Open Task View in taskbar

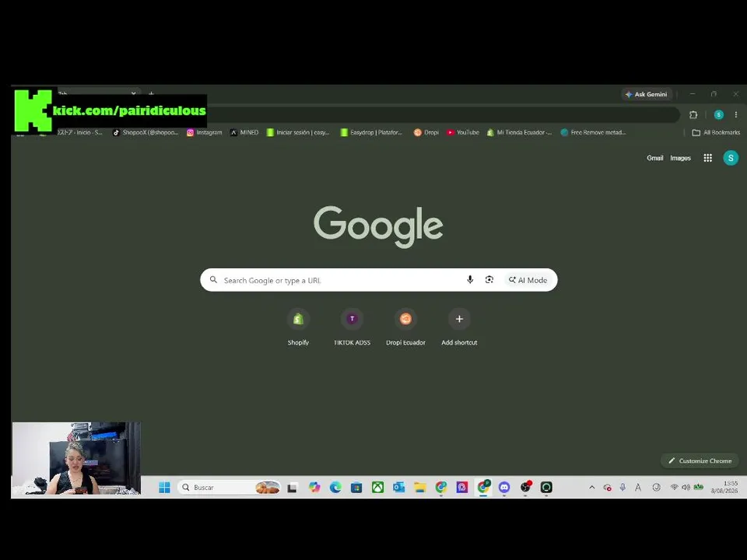[x=292, y=487]
